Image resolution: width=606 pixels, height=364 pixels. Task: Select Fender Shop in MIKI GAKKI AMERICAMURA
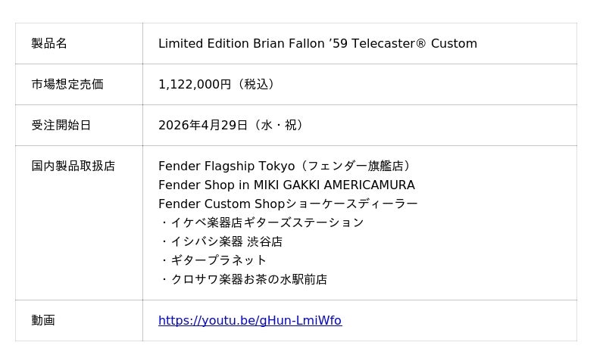pyautogui.click(x=286, y=185)
